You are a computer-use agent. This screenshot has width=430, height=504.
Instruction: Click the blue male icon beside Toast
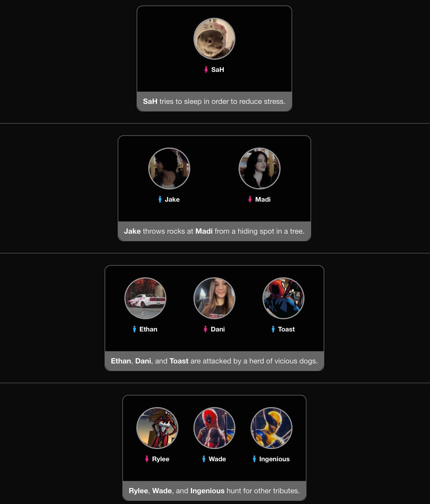pyautogui.click(x=273, y=329)
